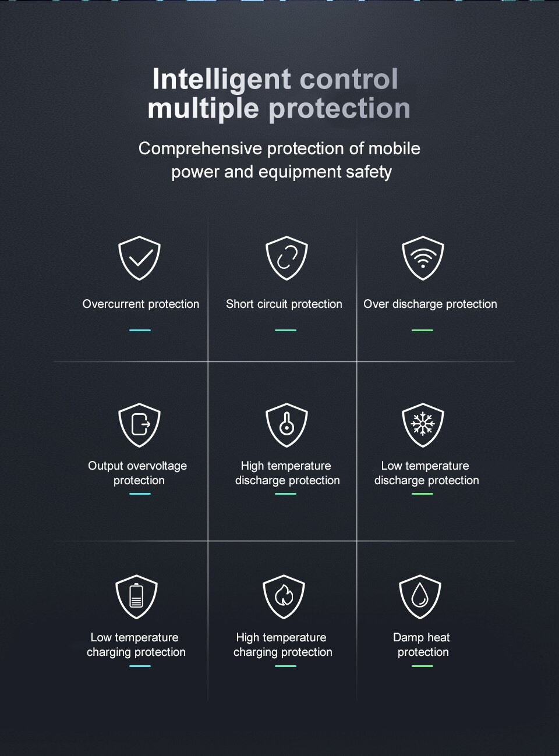This screenshot has height=756, width=559.
Task: Click the checkmark shield icon
Action: coord(139,258)
